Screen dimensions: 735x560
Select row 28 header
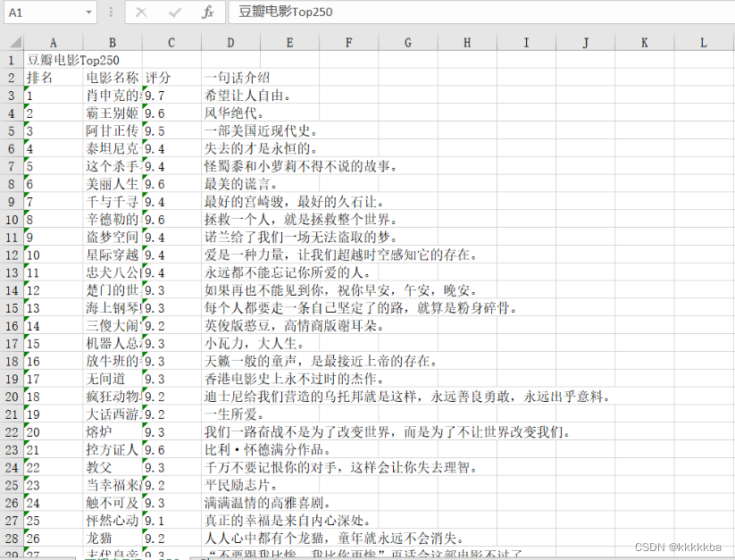[12, 538]
